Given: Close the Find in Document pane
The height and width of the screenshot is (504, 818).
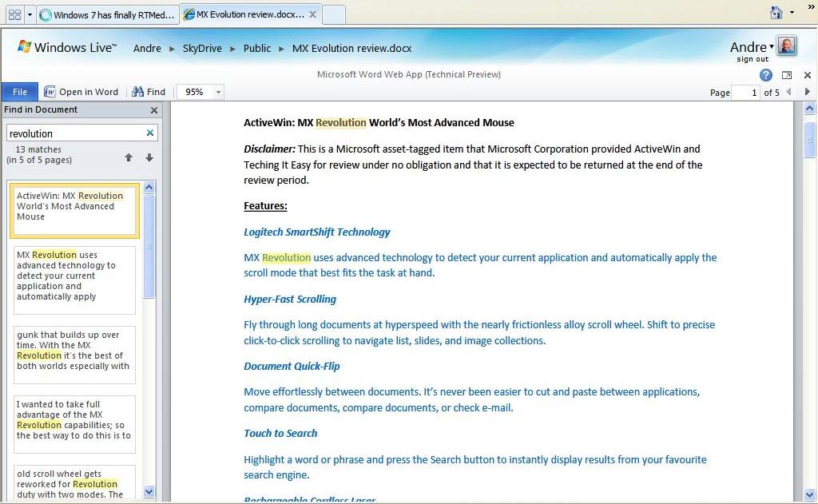Looking at the screenshot, I should (x=154, y=110).
